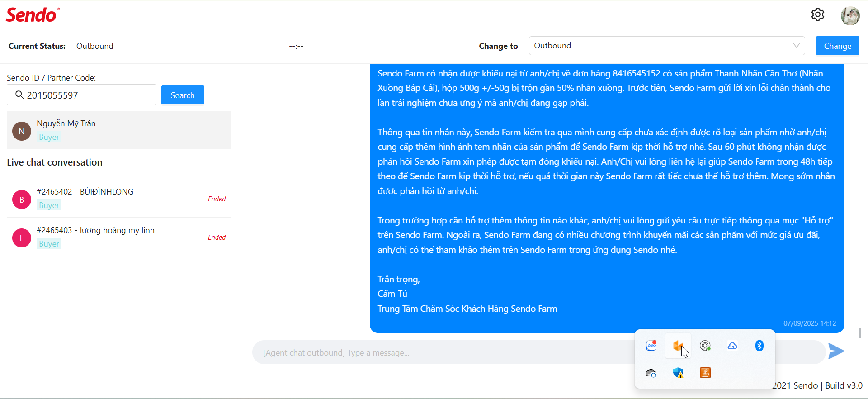Click the B avatar of BÙIĐÌNHLONG
This screenshot has height=399, width=868.
click(x=22, y=199)
